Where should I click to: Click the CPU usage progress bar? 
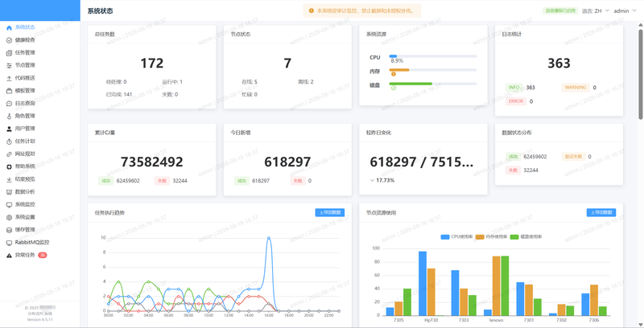pyautogui.click(x=433, y=56)
